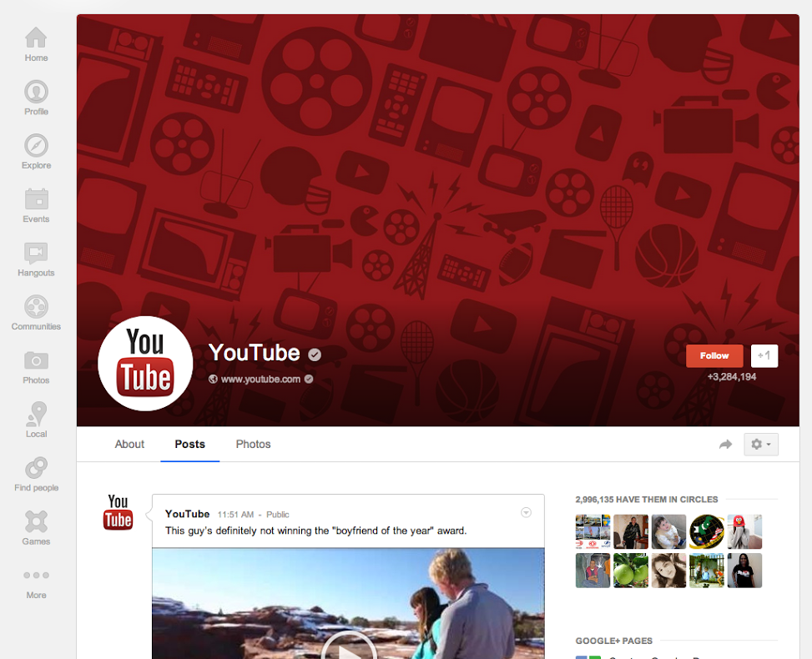
Task: Click the +1 button
Action: point(764,355)
